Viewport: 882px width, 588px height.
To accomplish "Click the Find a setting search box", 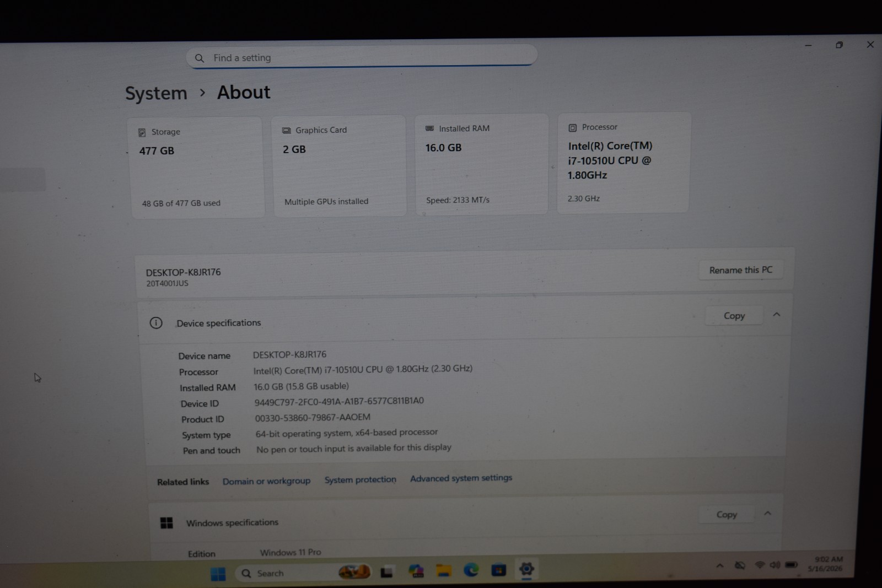I will [x=362, y=57].
